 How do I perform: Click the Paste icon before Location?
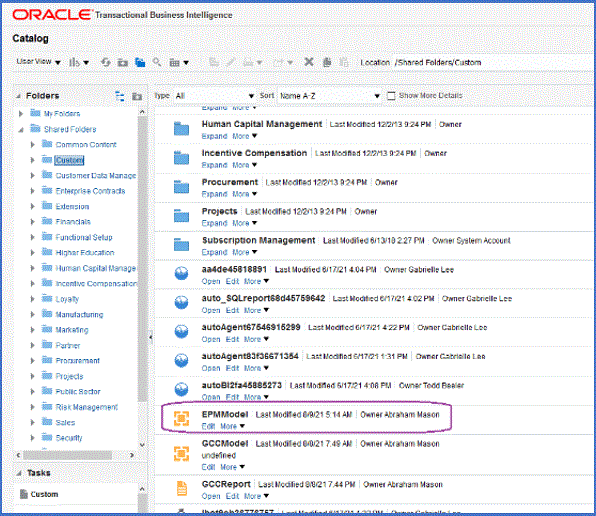click(x=344, y=62)
